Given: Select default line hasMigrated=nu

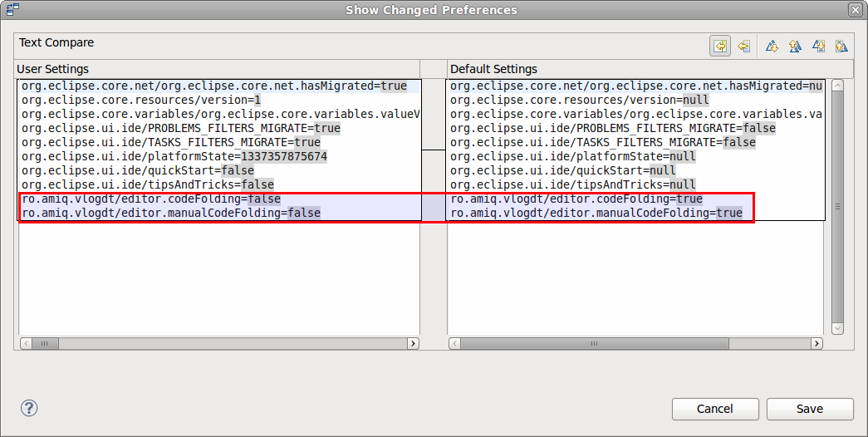Looking at the screenshot, I should tap(635, 86).
